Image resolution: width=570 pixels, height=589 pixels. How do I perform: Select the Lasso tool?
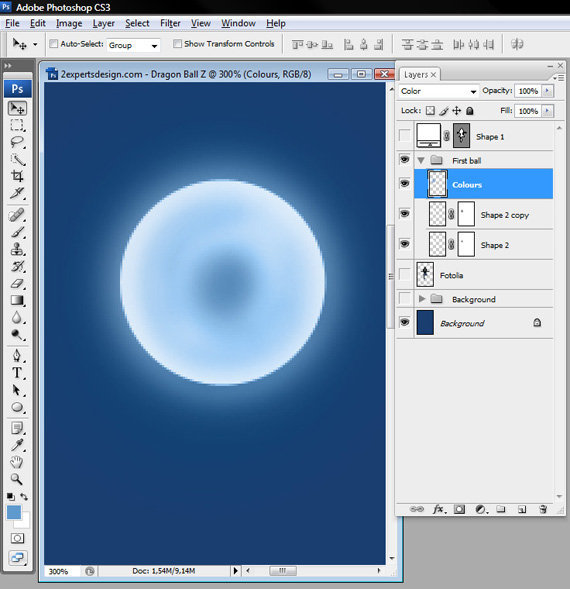point(17,142)
